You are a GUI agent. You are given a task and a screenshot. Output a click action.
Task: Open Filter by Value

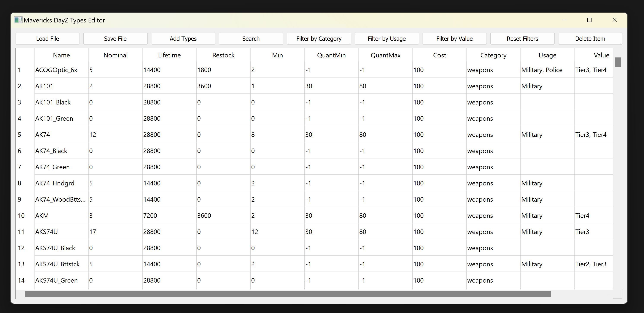[x=455, y=39]
